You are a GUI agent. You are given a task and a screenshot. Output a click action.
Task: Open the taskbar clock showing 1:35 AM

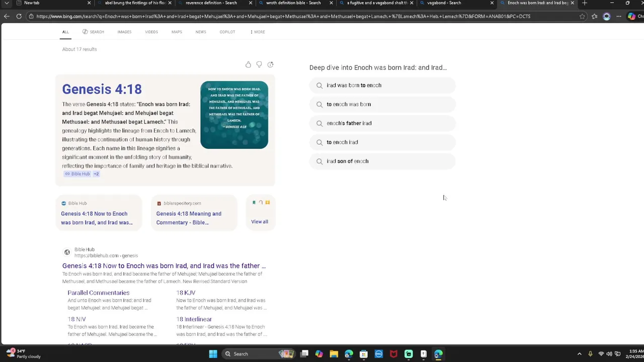tap(635, 354)
